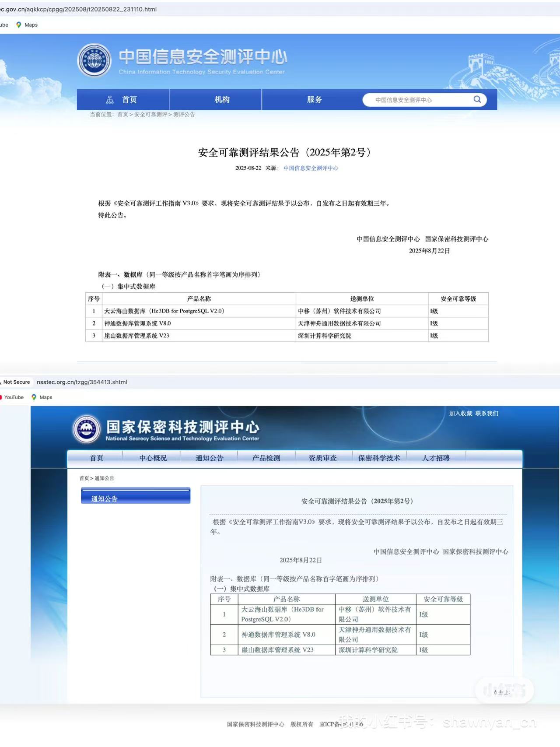
Task: Click the 联系我们 link
Action: point(487,414)
